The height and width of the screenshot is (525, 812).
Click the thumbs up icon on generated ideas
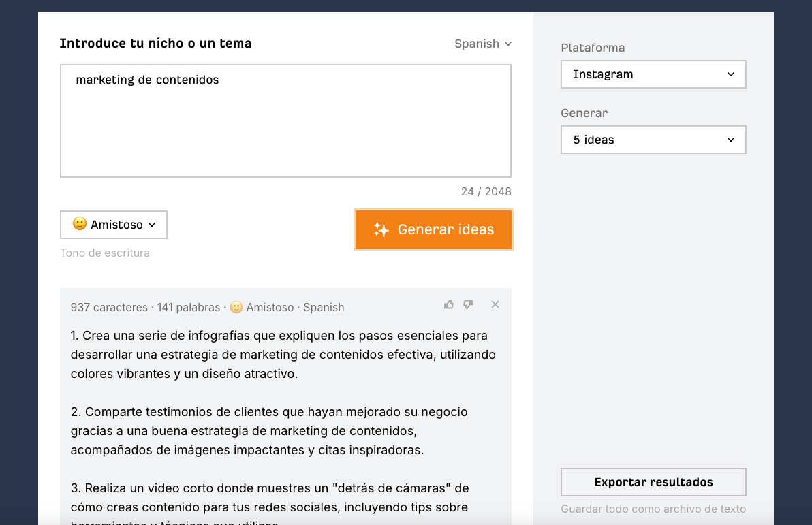[449, 304]
